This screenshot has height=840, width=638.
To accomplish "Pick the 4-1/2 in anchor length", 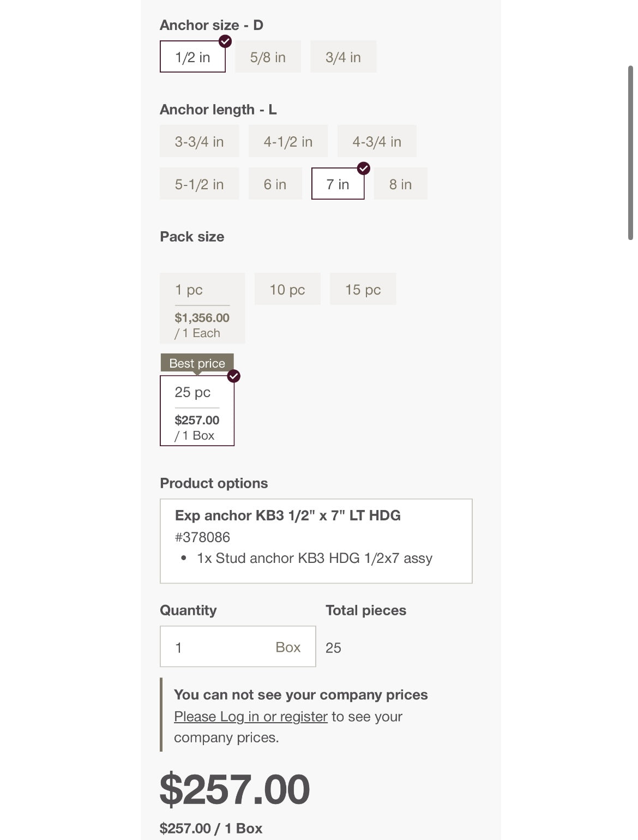I will click(288, 141).
